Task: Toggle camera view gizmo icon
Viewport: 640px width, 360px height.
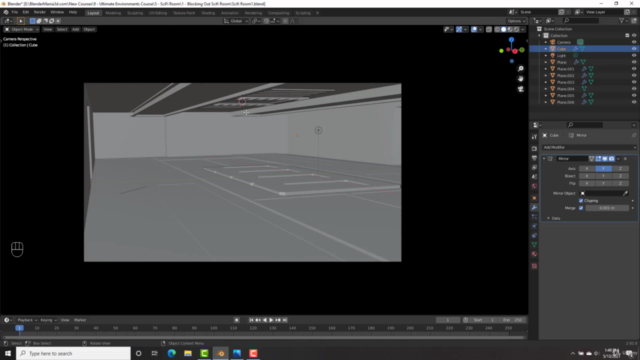Action: click(x=520, y=89)
